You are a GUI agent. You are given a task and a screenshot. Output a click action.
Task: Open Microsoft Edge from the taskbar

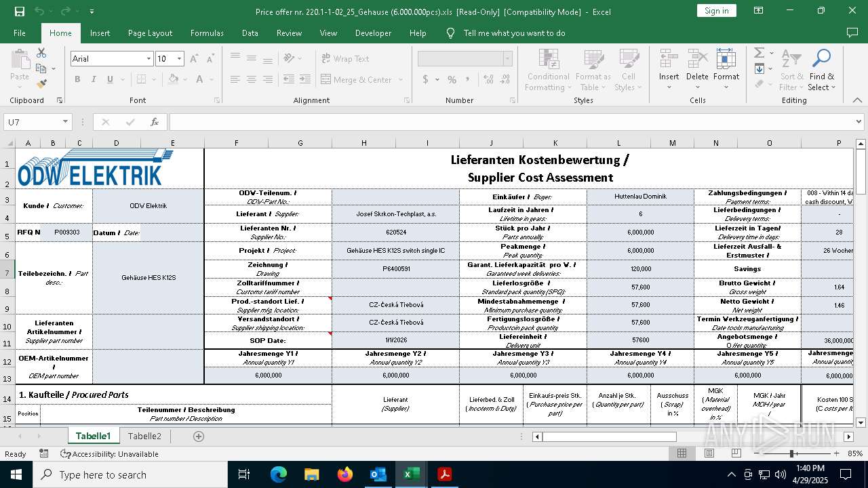(x=279, y=474)
